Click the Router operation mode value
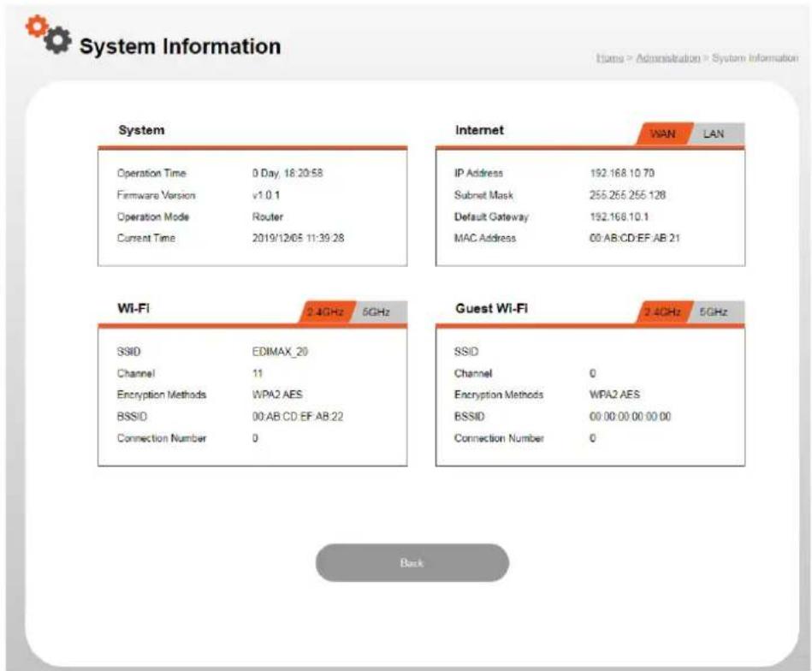The height and width of the screenshot is (671, 812). [268, 217]
